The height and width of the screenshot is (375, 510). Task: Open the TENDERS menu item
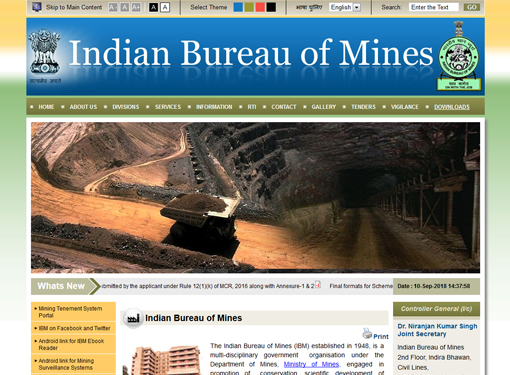(x=363, y=107)
